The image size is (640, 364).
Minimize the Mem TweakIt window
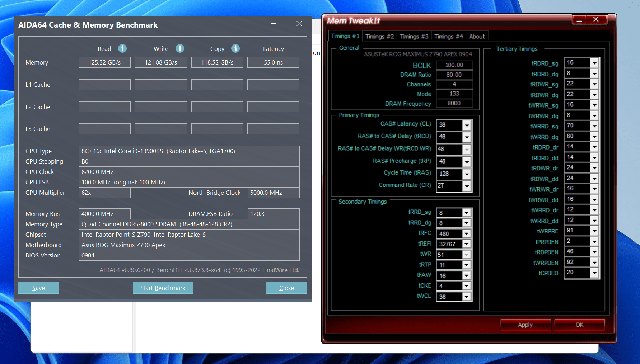579,20
